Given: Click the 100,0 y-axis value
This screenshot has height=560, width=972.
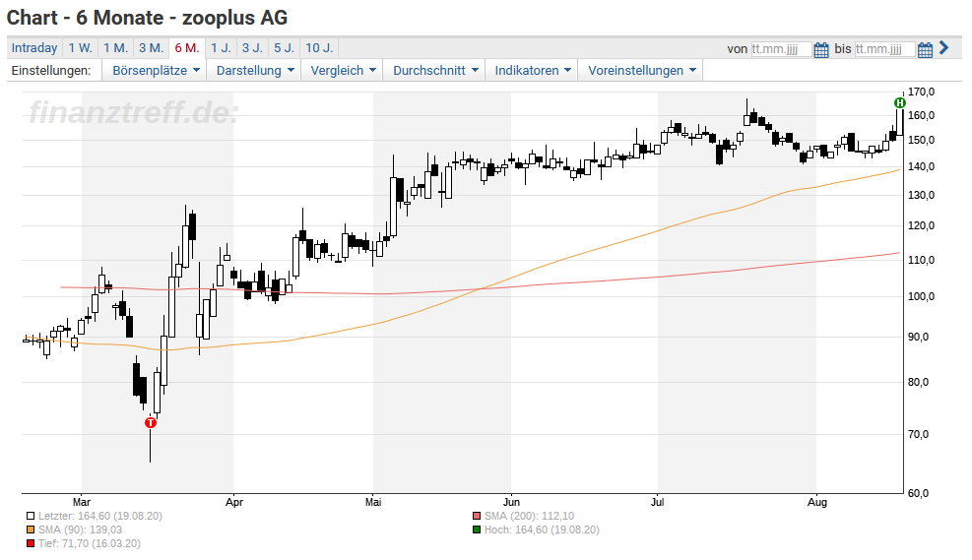Looking at the screenshot, I should pyautogui.click(x=922, y=296).
